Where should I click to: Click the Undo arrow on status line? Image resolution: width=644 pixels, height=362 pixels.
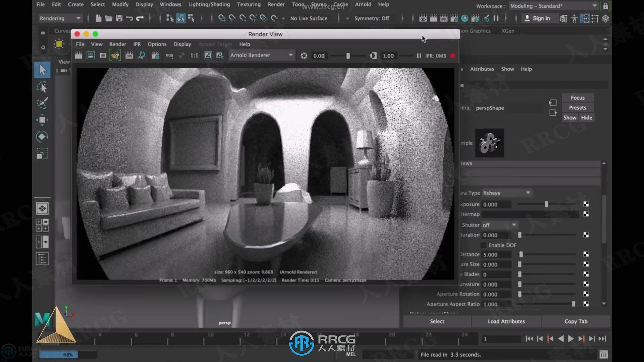tap(129, 18)
